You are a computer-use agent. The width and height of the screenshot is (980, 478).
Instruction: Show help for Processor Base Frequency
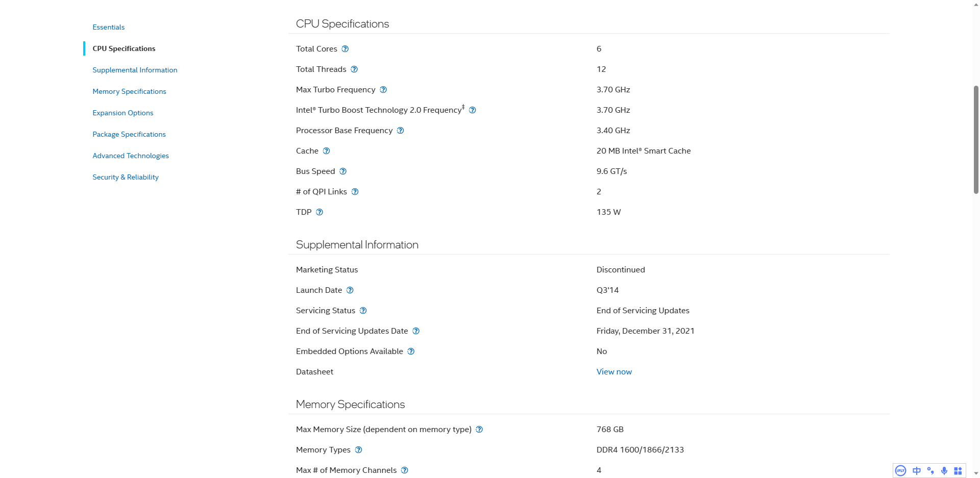coord(401,131)
